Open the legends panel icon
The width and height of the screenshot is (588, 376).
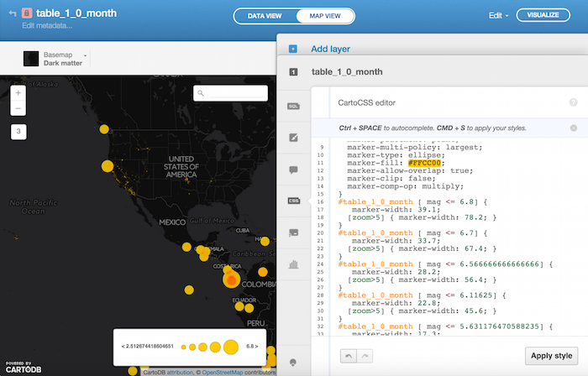293,232
